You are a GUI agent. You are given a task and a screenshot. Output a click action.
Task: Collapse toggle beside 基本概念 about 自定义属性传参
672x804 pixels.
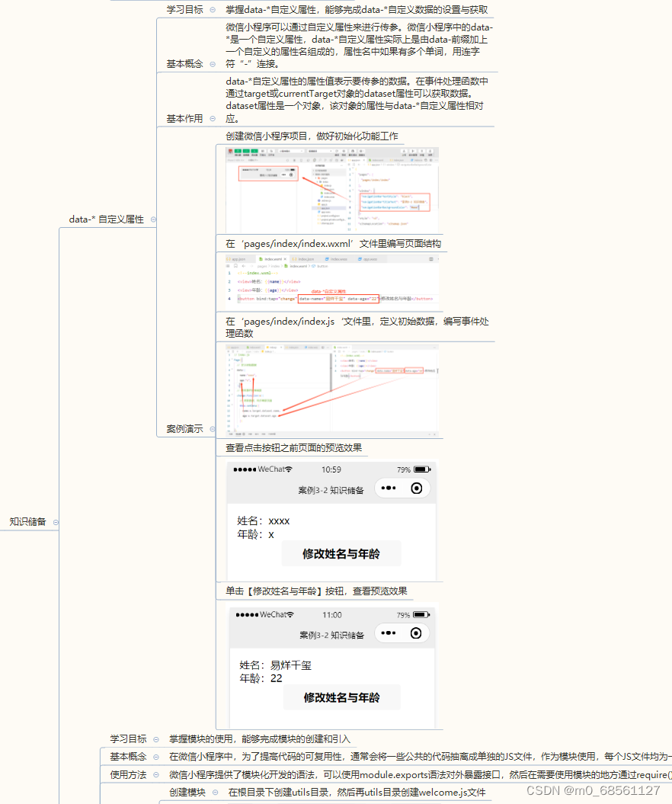(x=213, y=64)
